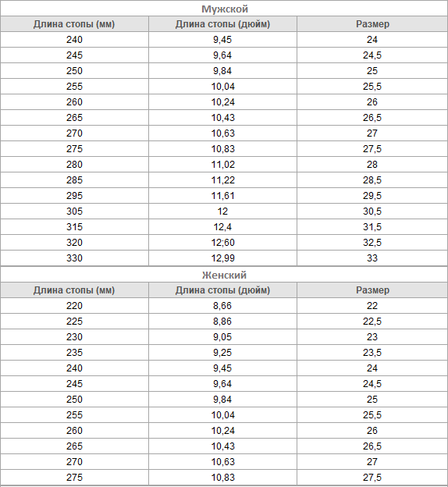Select the cell with 8,66 inches

pos(222,306)
